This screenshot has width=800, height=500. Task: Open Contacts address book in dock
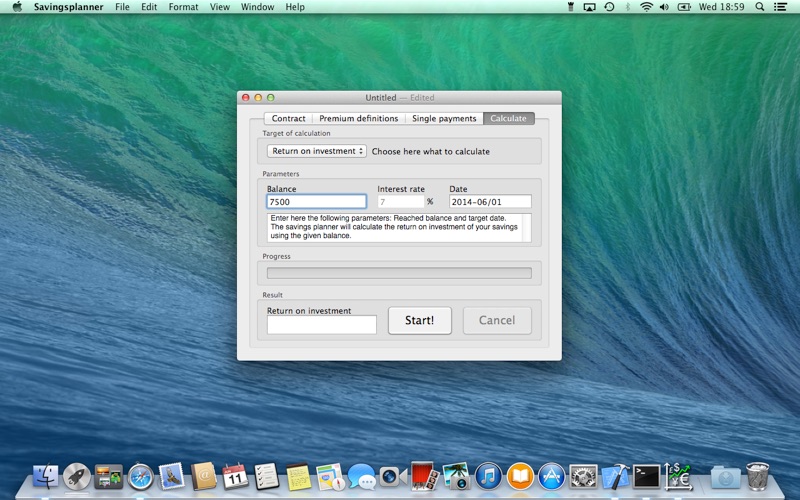[204, 477]
